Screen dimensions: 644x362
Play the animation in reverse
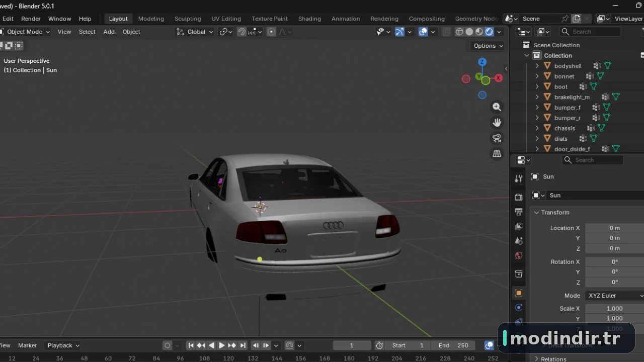point(211,345)
